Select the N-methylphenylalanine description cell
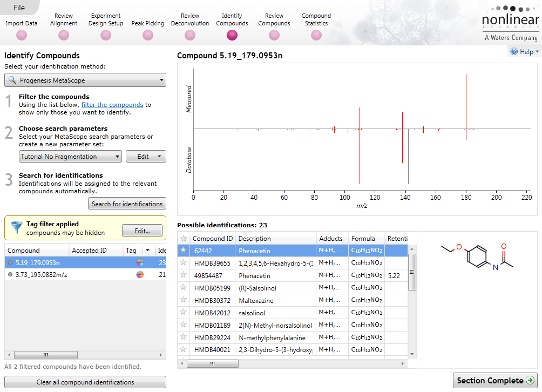542x392 pixels. 275,337
